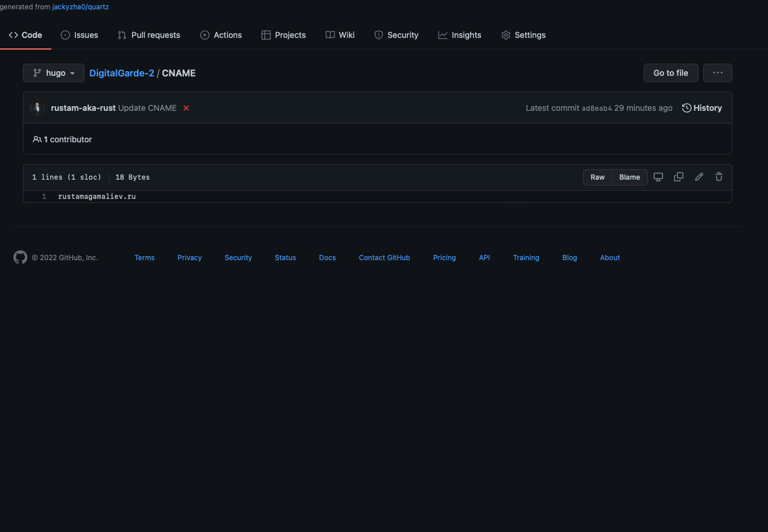768x532 pixels.
Task: Delete this file with trash icon
Action: [719, 177]
